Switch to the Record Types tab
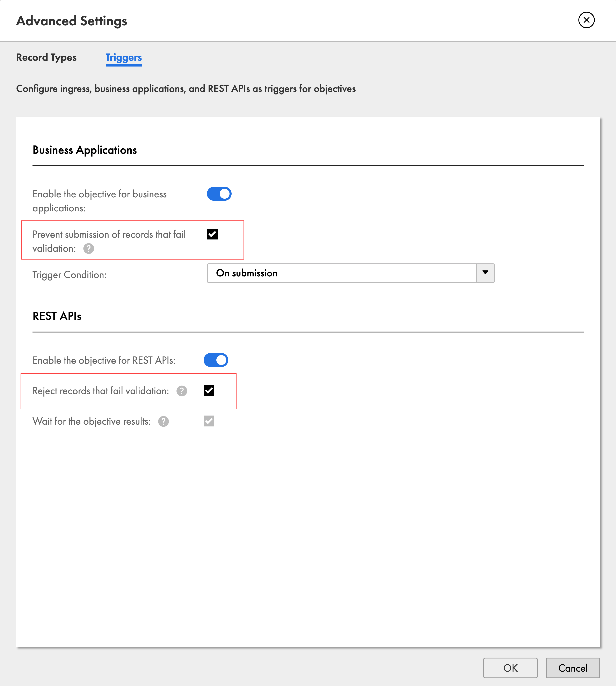This screenshot has height=686, width=616. coord(46,57)
